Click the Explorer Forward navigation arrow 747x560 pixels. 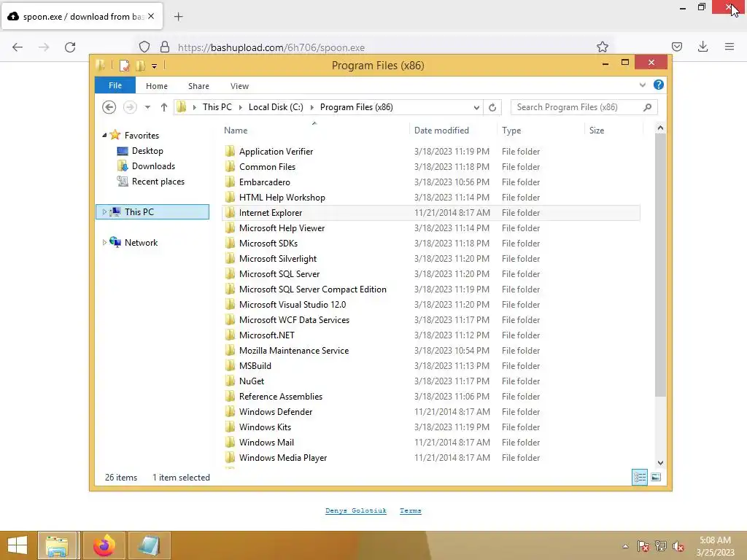[130, 107]
